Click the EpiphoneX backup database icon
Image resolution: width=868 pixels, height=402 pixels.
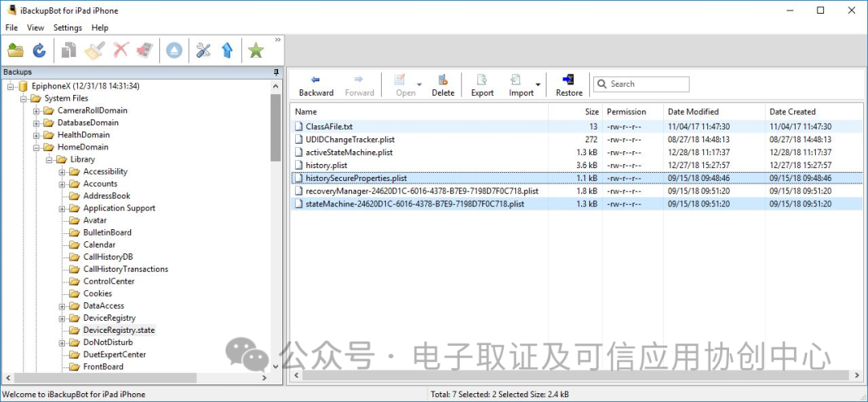click(23, 86)
